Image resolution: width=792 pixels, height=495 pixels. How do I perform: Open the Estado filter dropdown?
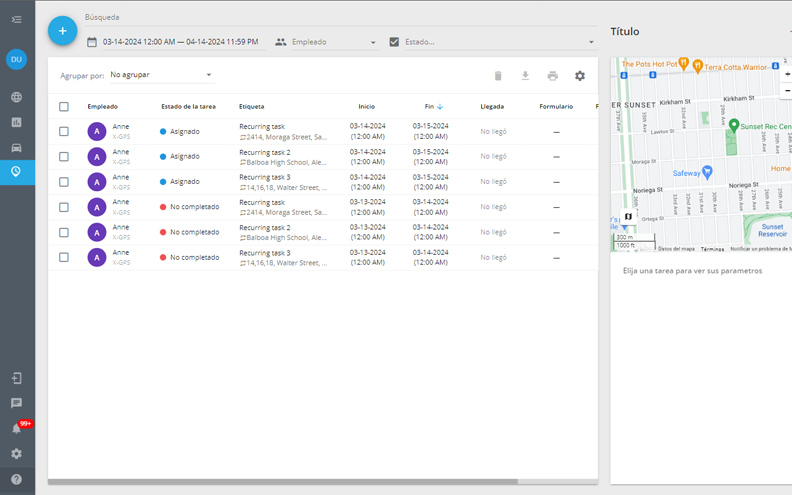click(x=492, y=42)
